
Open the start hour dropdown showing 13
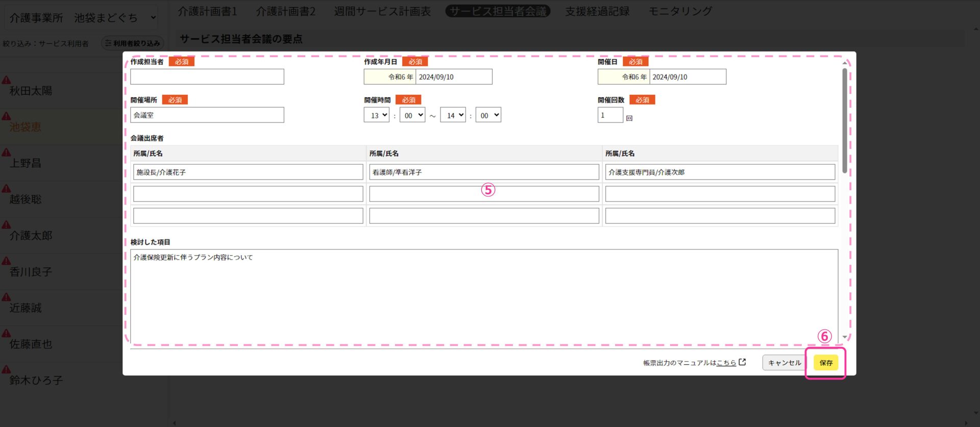(x=376, y=115)
